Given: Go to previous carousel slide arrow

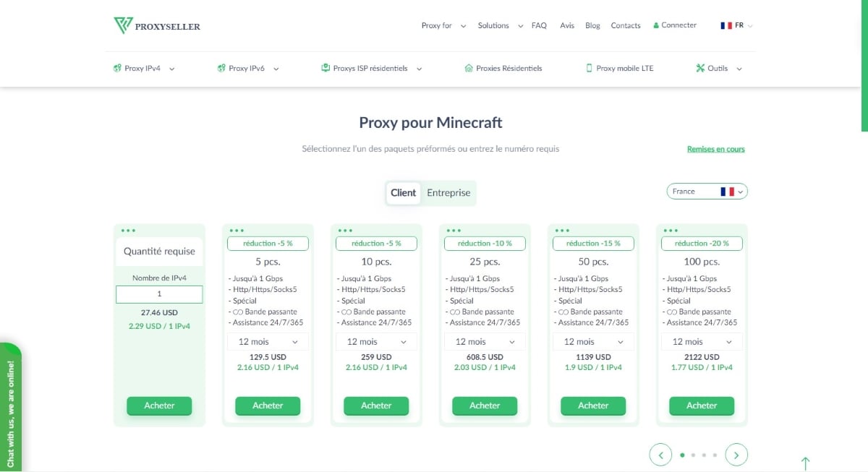Looking at the screenshot, I should (660, 455).
